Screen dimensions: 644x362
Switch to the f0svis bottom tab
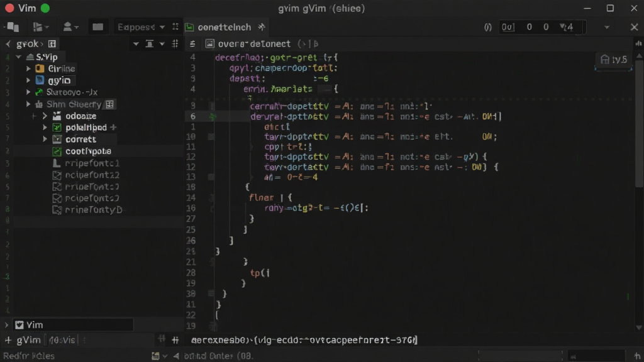[x=62, y=340]
